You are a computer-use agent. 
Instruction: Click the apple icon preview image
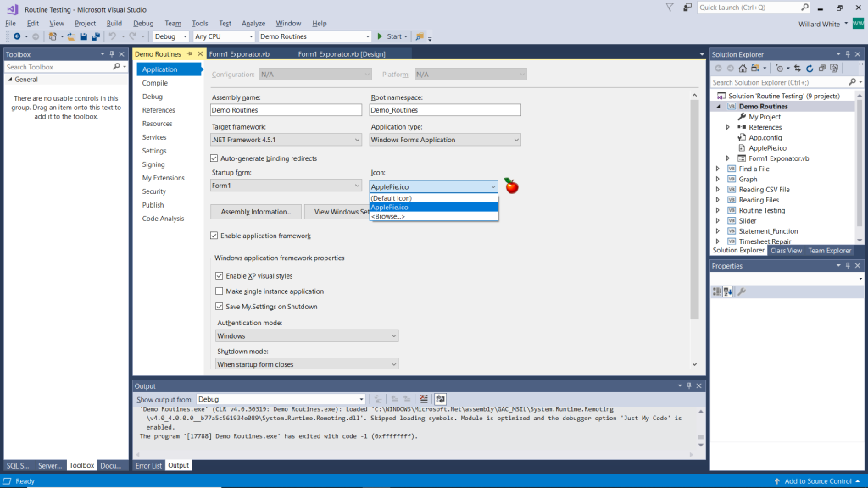tap(510, 186)
